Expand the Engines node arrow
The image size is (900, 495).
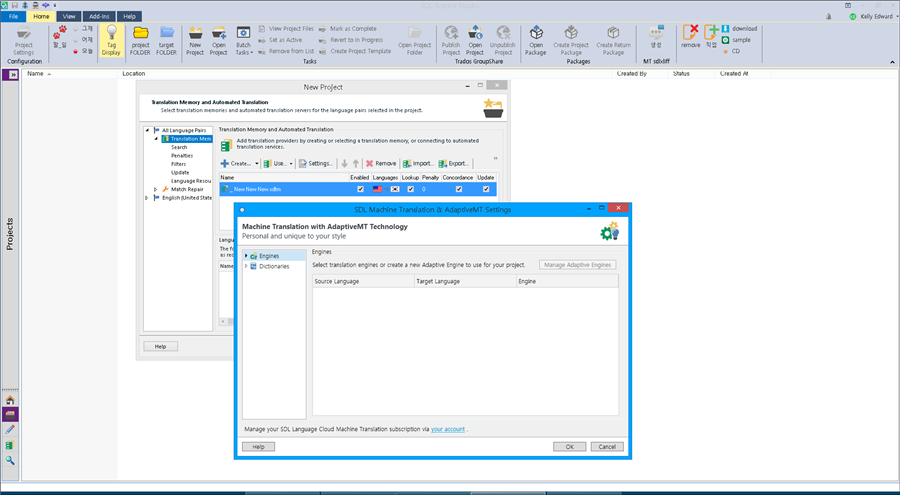(246, 256)
